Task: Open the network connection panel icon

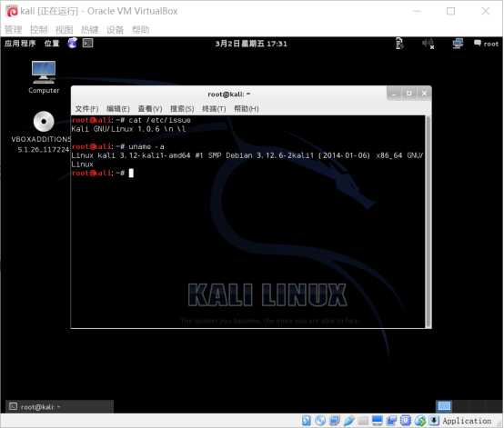Action: click(x=458, y=44)
